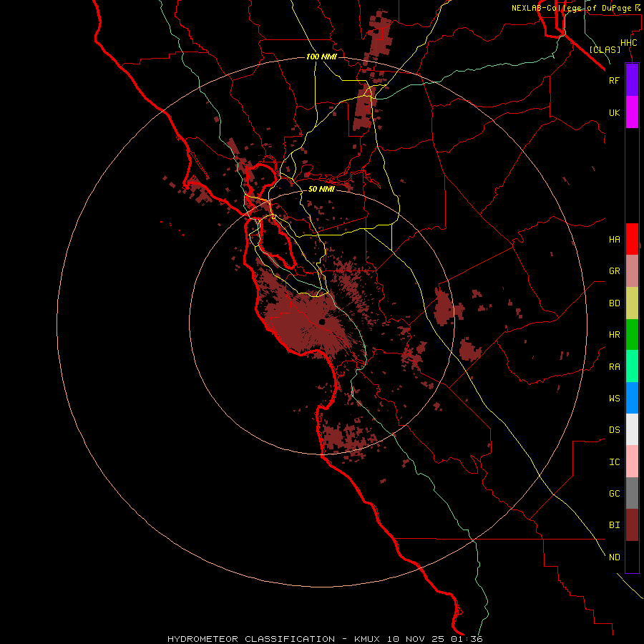Select the GR pink legend swatch
The image size is (644, 644).
click(x=632, y=271)
